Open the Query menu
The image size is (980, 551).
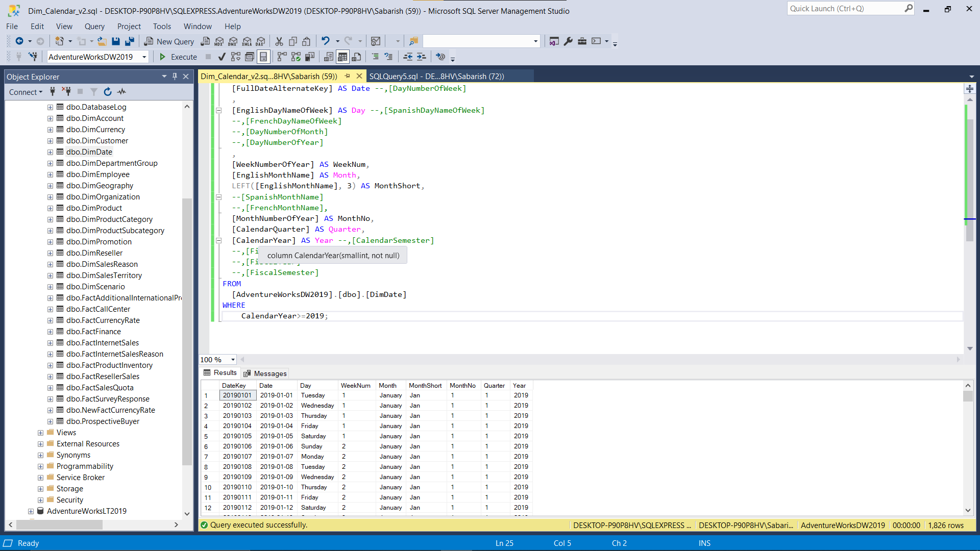click(x=94, y=26)
